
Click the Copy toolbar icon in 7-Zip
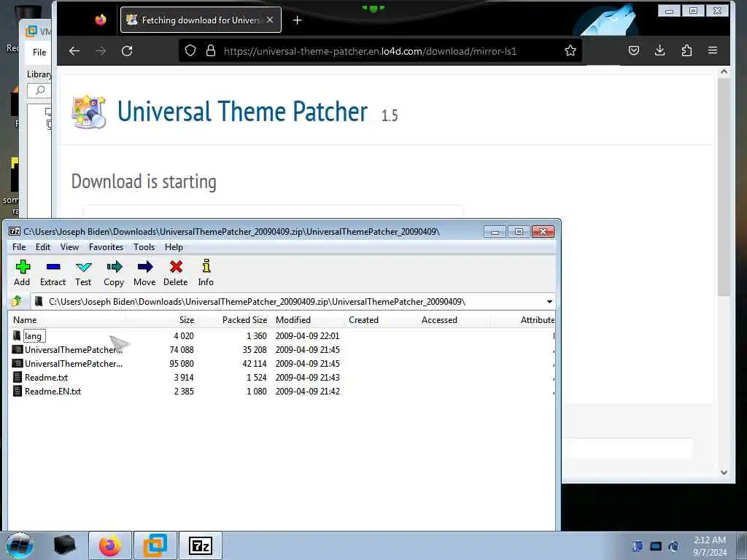coord(114,273)
